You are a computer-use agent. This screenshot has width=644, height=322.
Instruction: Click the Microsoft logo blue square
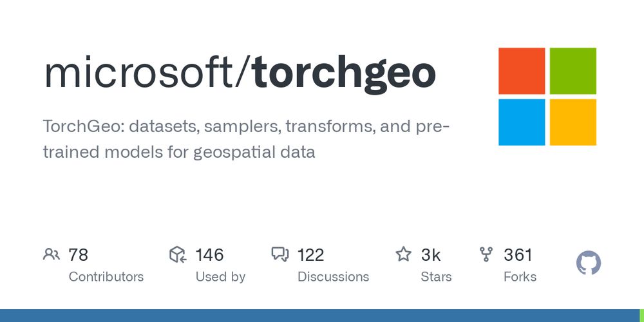coord(522,122)
